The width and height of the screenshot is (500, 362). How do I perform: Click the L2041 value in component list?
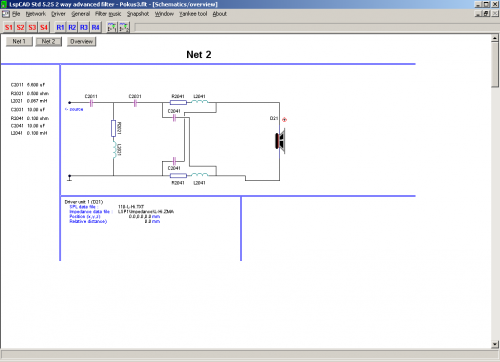37,133
